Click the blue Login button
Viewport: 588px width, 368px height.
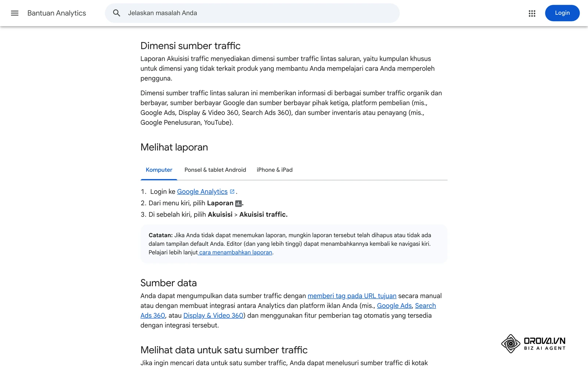tap(562, 13)
